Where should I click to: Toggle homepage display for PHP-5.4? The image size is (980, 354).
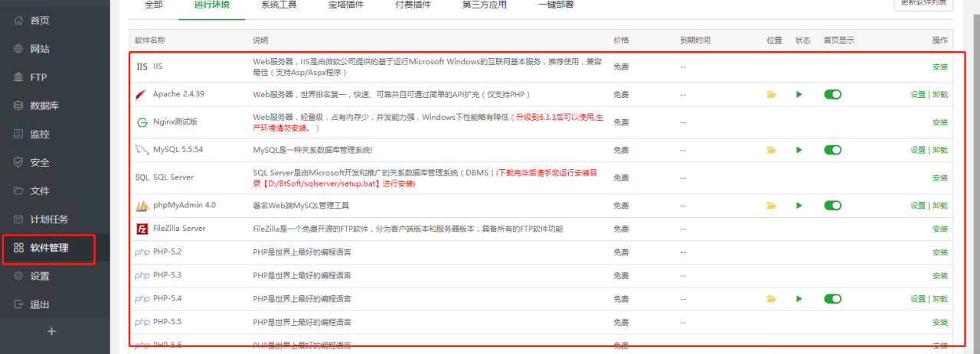pos(832,299)
